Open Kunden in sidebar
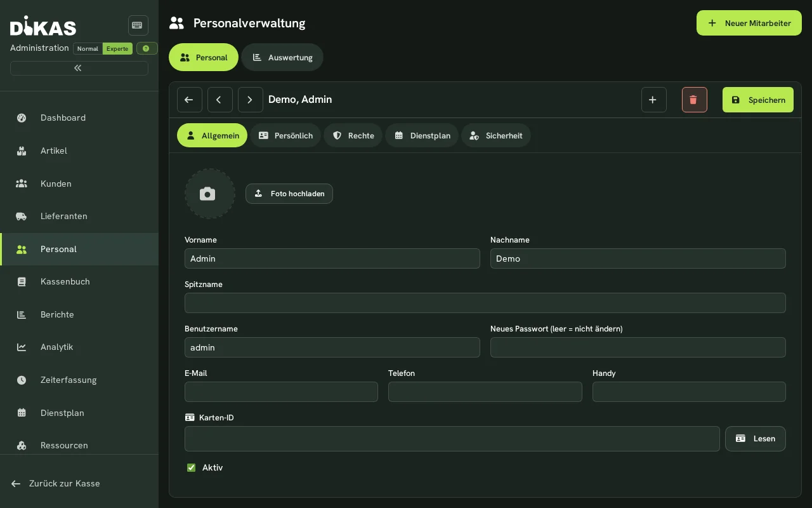Image resolution: width=812 pixels, height=508 pixels. [79, 184]
